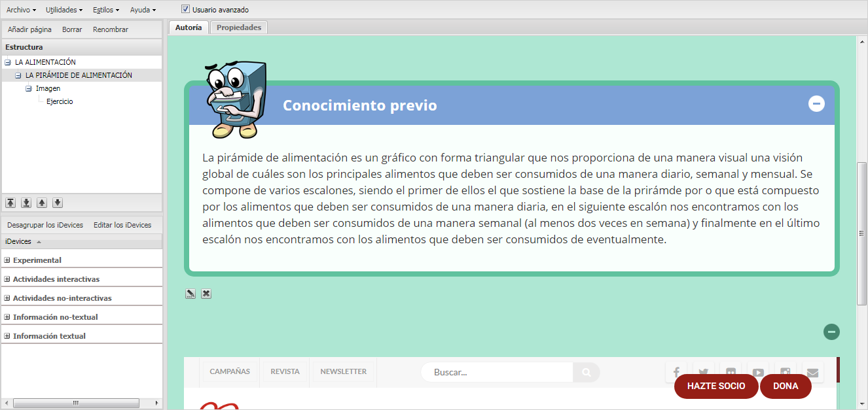Move the page up one position
This screenshot has width=868, height=410.
42,203
